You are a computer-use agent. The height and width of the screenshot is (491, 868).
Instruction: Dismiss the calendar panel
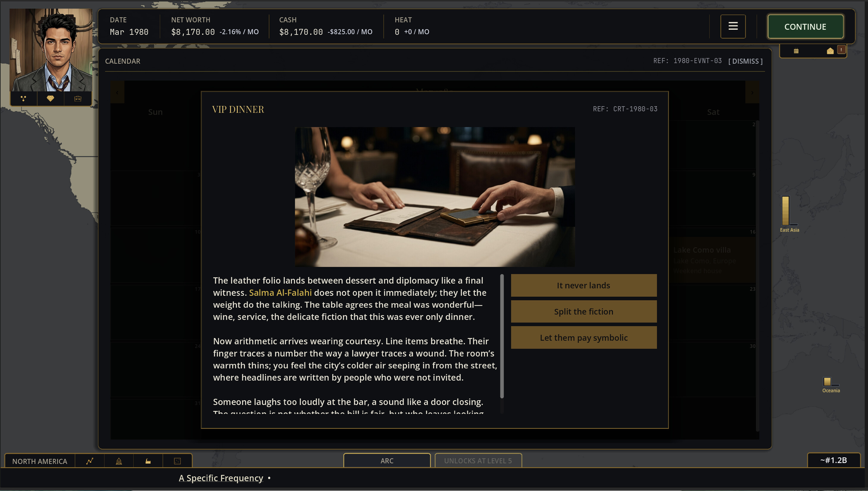[745, 61]
